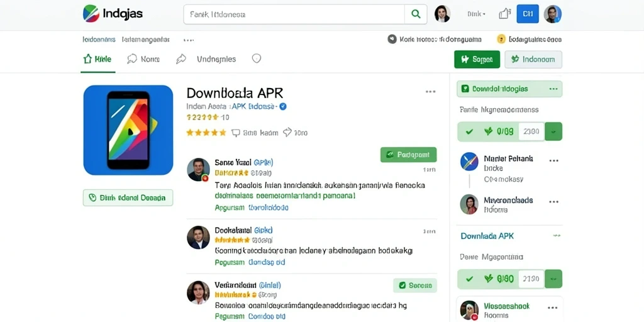Viewport: 644px width, 322px height.
Task: Click the comment bubble icon beside stars
Action: [x=236, y=133]
